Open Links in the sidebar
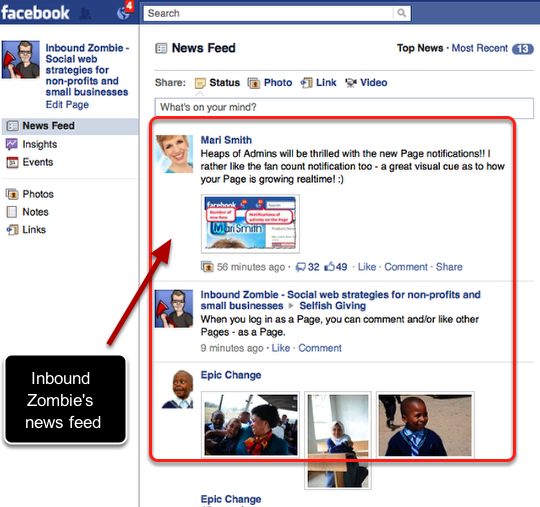The height and width of the screenshot is (507, 540). (x=34, y=230)
